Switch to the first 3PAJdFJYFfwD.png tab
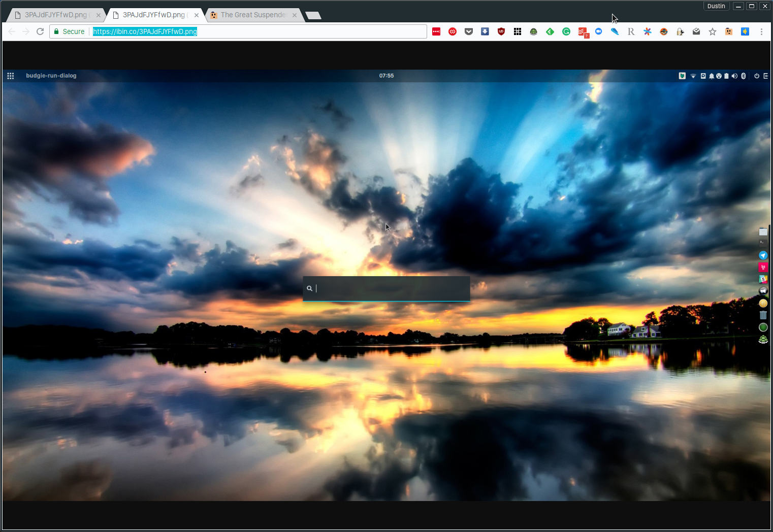Viewport: 773px width, 532px height. click(55, 15)
